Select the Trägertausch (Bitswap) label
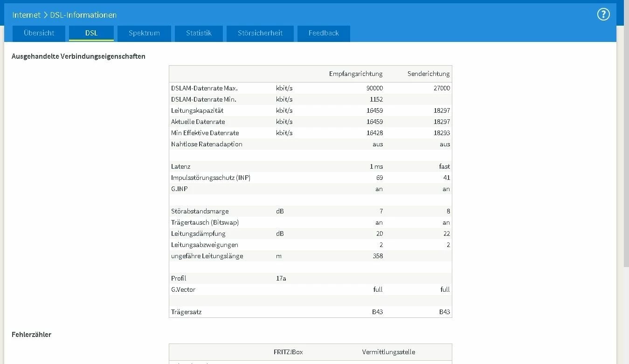The image size is (629, 364). (205, 222)
